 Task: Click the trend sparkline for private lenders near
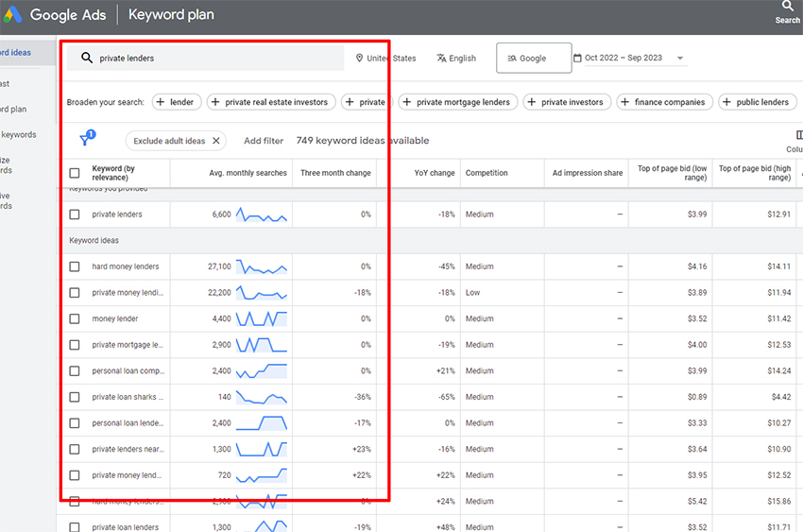click(261, 450)
